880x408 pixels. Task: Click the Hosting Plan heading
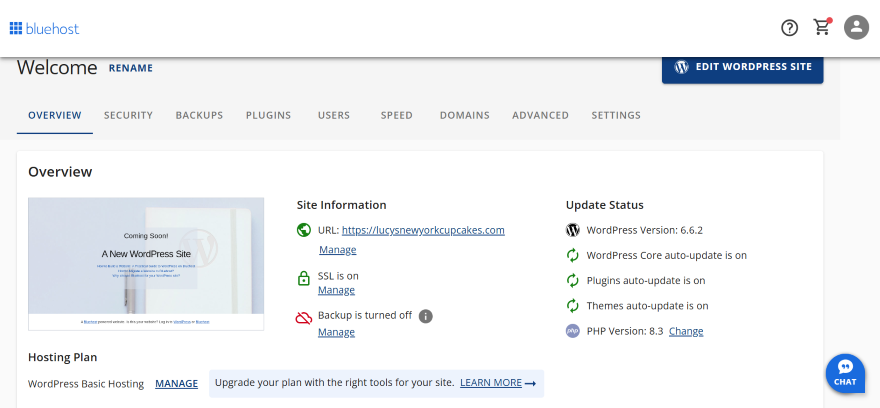click(62, 357)
